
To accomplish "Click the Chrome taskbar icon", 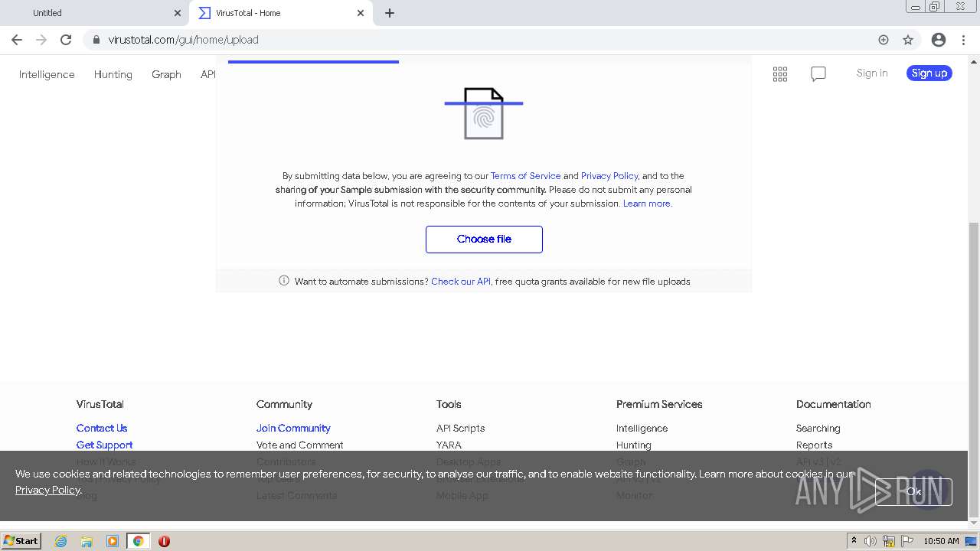I will pyautogui.click(x=138, y=541).
